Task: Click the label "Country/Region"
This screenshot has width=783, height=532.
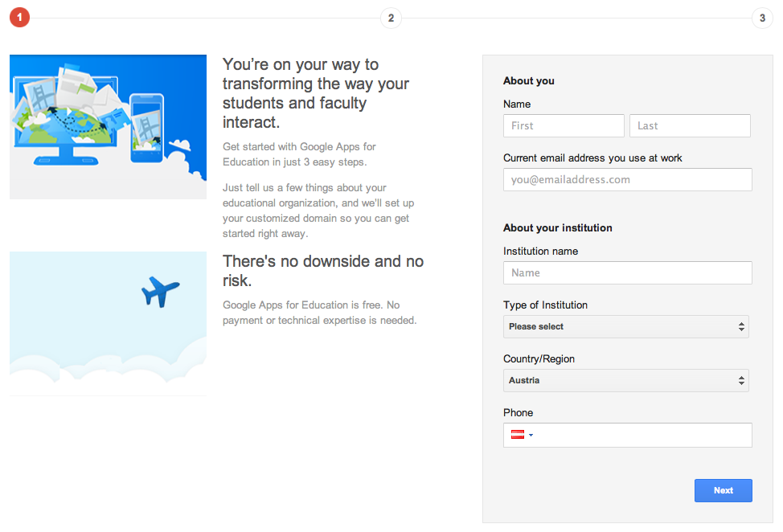Action: tap(539, 359)
